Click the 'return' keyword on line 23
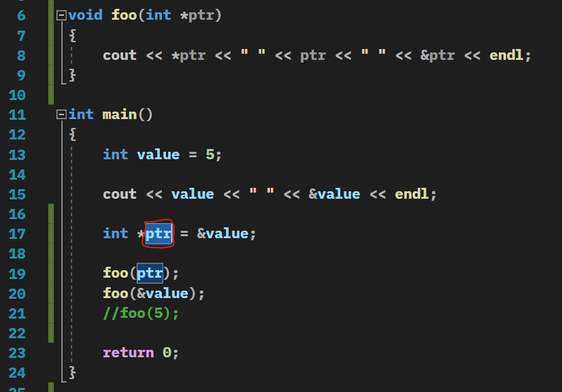Screen dimensions: 562x392 pyautogui.click(x=129, y=353)
